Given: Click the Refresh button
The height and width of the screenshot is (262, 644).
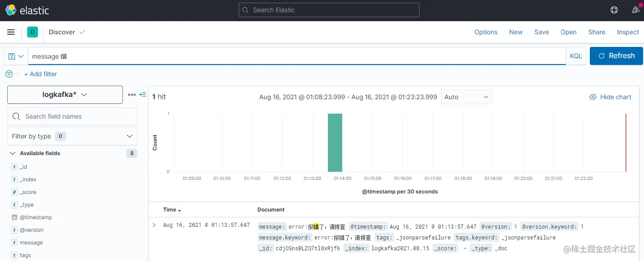Looking at the screenshot, I should tap(616, 56).
